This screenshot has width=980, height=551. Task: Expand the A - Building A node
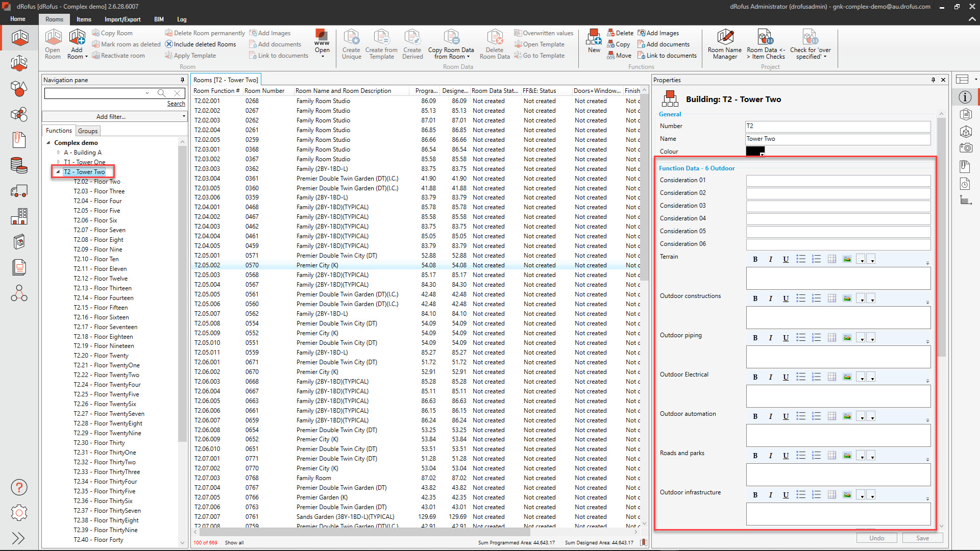tap(59, 153)
